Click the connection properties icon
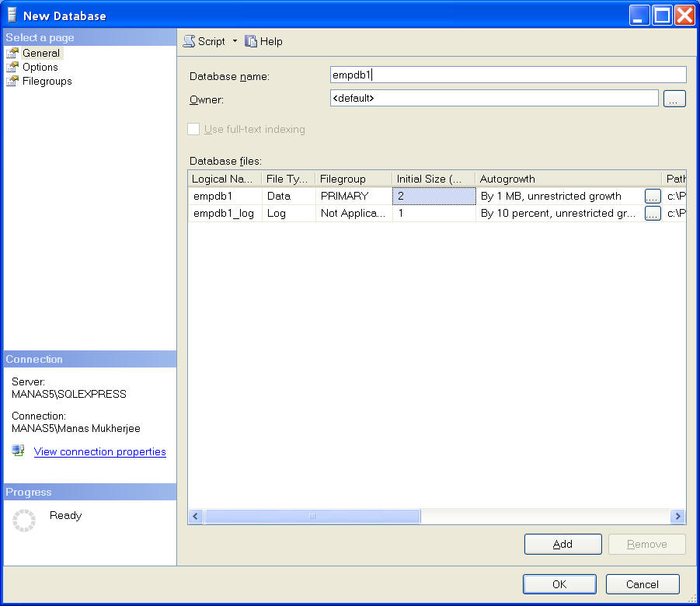This screenshot has width=700, height=606. tap(18, 451)
